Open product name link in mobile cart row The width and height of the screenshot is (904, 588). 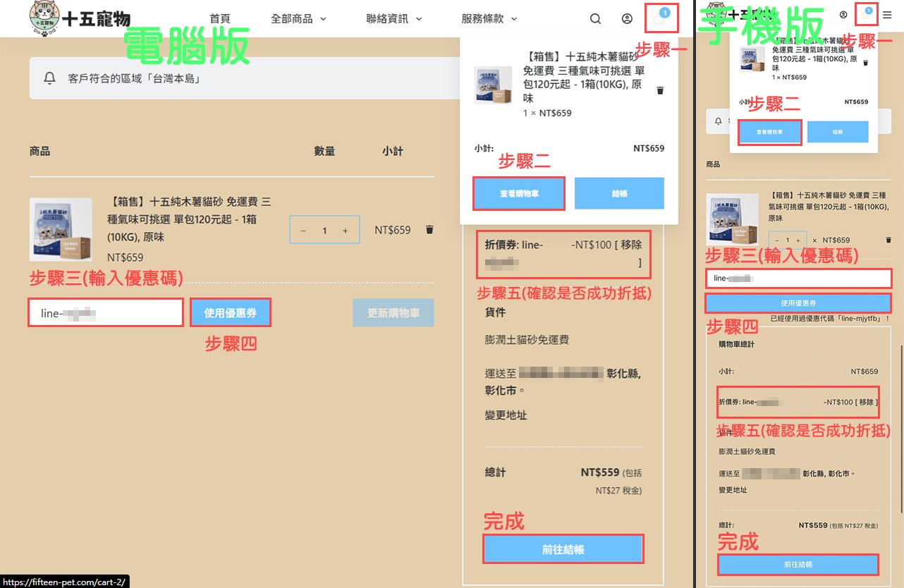827,206
